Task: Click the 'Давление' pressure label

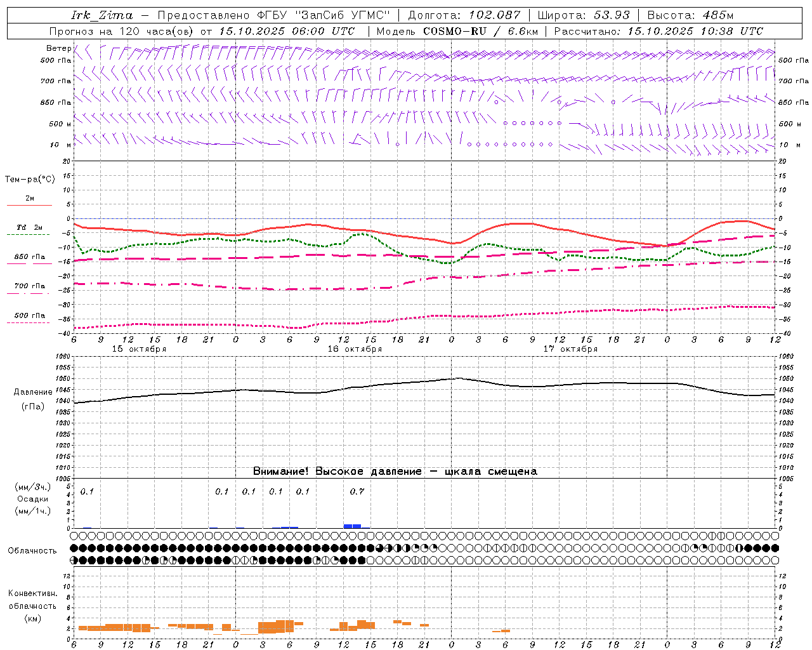Action: (33, 392)
